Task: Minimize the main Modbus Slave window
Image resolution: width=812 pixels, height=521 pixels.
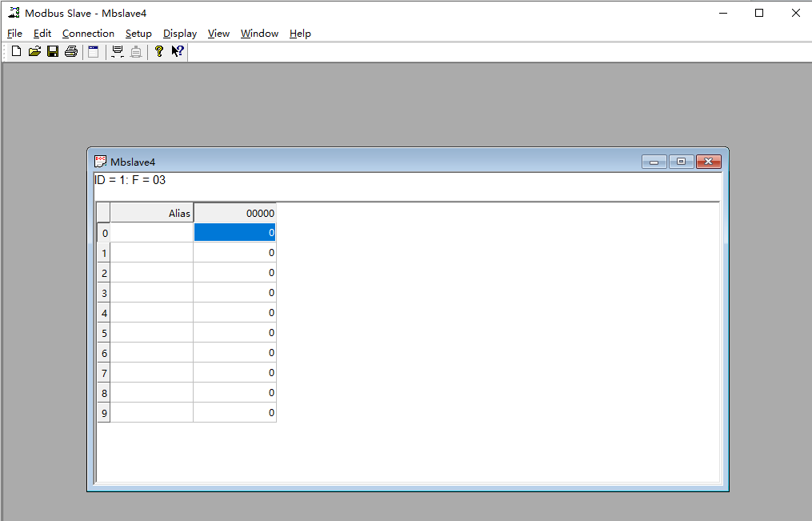Action: [723, 13]
